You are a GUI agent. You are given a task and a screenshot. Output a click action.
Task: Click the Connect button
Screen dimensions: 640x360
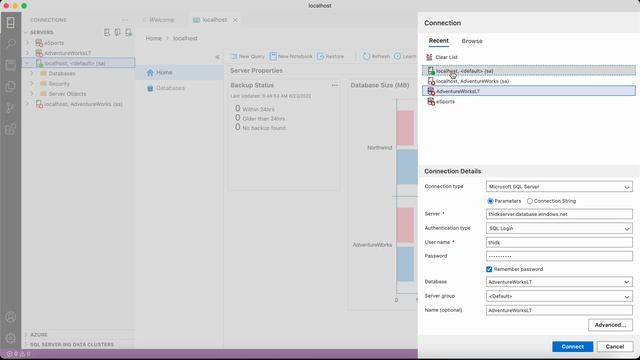point(572,347)
